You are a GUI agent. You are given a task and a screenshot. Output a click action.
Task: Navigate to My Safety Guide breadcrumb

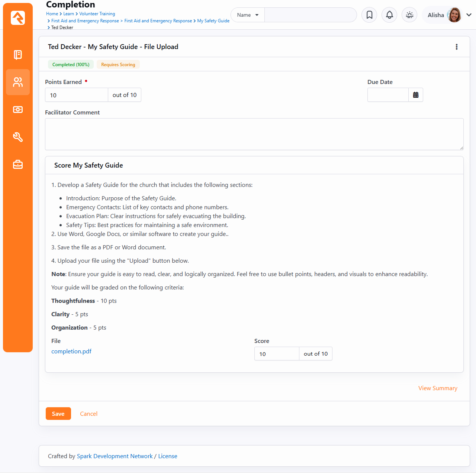(213, 21)
